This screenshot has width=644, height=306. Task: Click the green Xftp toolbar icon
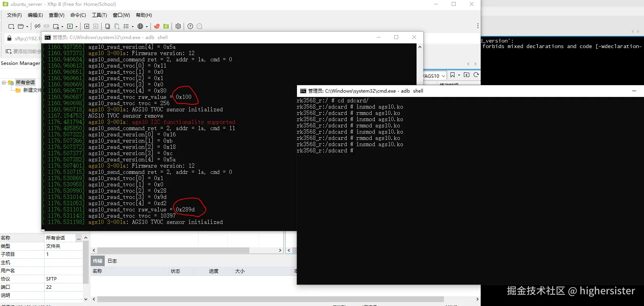tap(166, 26)
